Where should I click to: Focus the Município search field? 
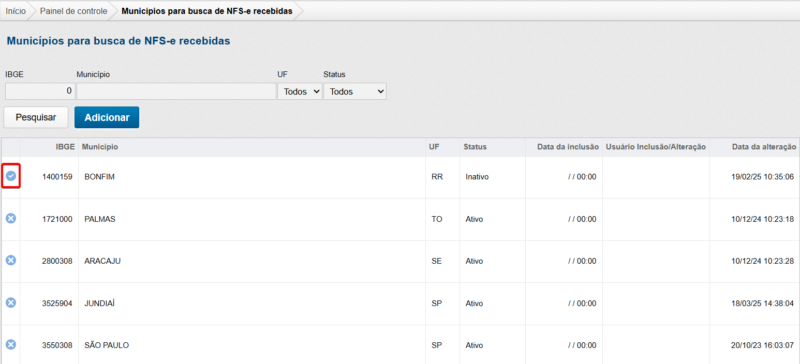coord(176,91)
